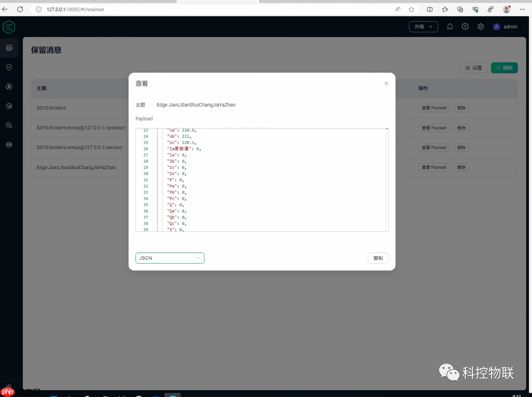The image size is (532, 397).
Task: View Payload for $SYS/brokers row
Action: point(434,108)
